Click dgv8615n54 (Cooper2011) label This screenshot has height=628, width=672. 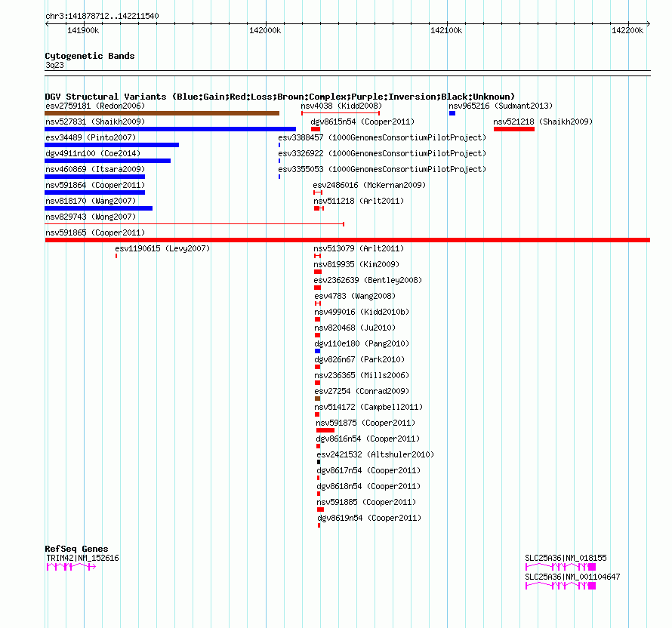pyautogui.click(x=362, y=122)
